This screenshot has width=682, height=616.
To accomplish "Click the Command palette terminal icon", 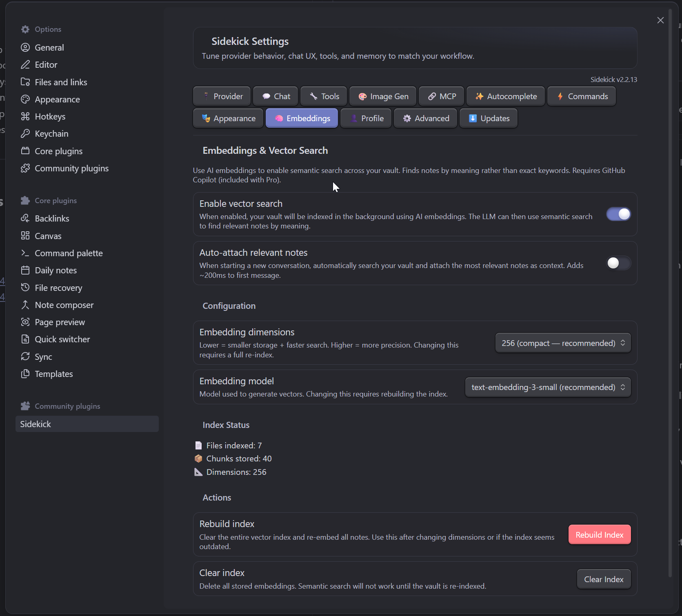I will tap(25, 253).
